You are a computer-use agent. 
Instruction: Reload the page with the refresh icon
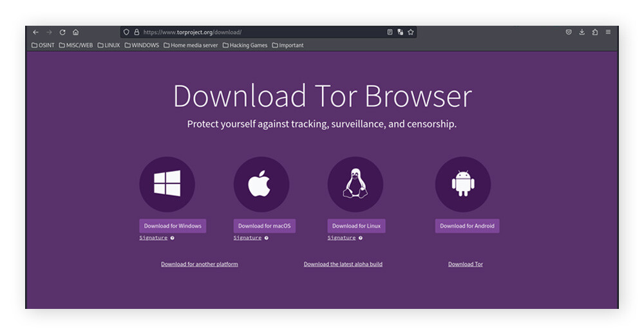(62, 32)
